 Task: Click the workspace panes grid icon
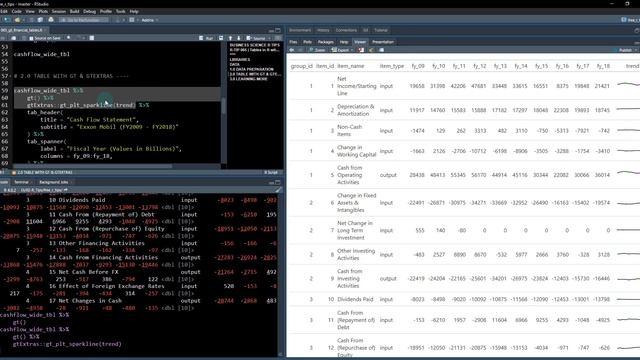tap(132, 20)
